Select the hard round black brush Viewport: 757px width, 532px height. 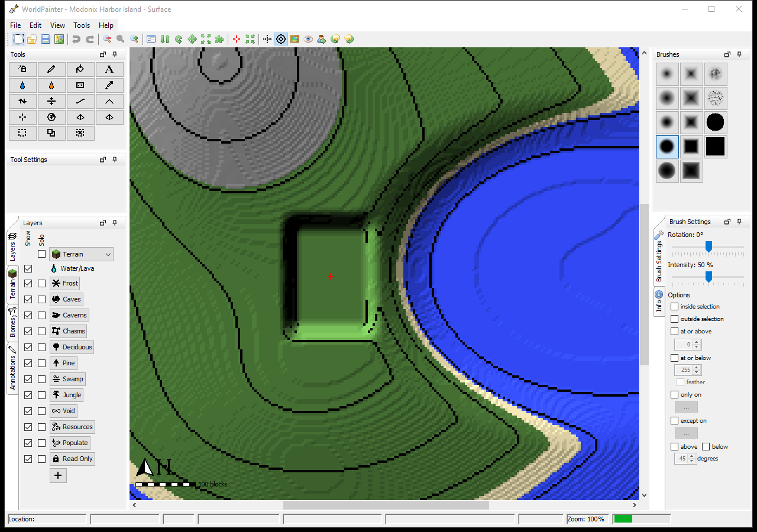pyautogui.click(x=716, y=122)
